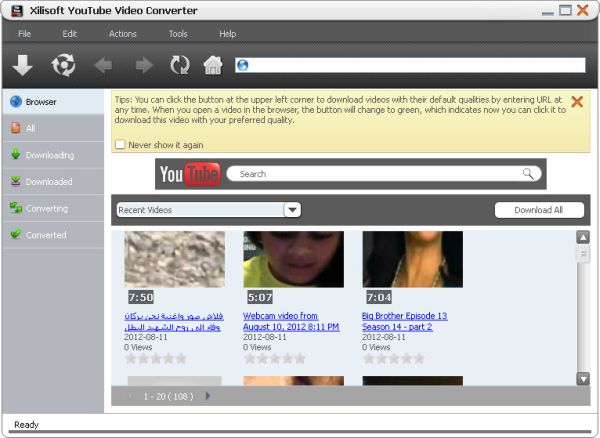The width and height of the screenshot is (600, 438).
Task: Enable the Never show it again checkbox
Action: coord(121,145)
